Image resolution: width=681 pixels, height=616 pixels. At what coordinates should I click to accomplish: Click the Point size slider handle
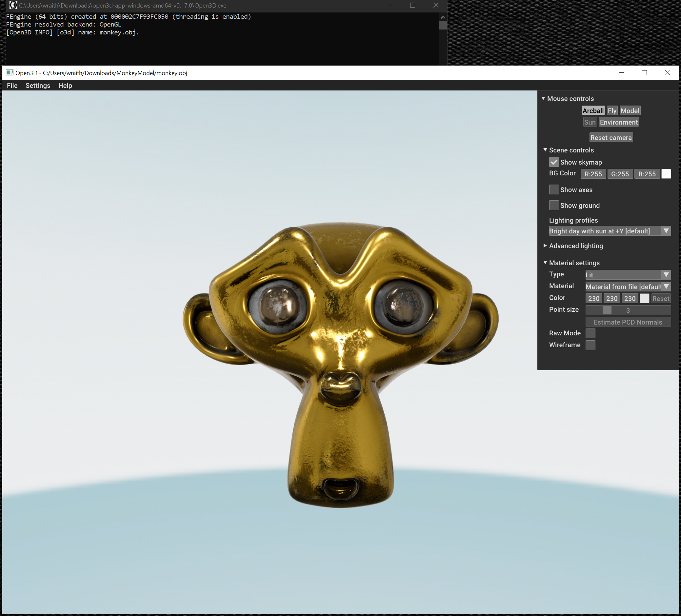(607, 310)
